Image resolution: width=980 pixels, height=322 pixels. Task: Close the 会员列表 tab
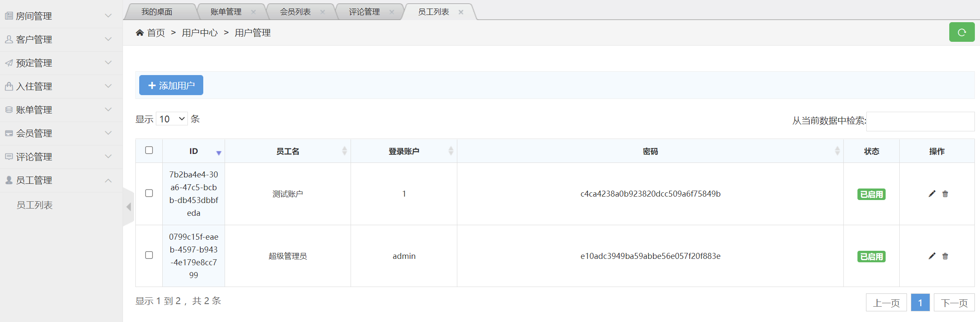(x=322, y=12)
